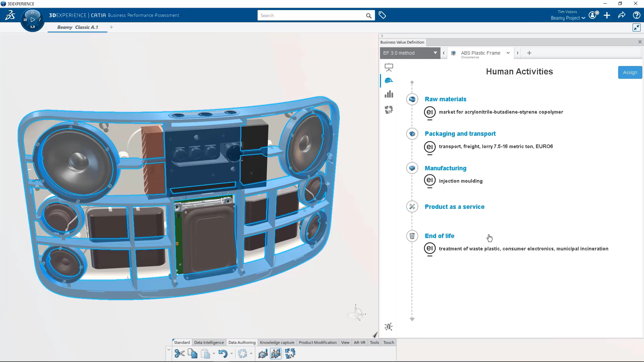Switch to the AR-VR tab
Image resolution: width=644 pixels, height=362 pixels.
(x=359, y=342)
